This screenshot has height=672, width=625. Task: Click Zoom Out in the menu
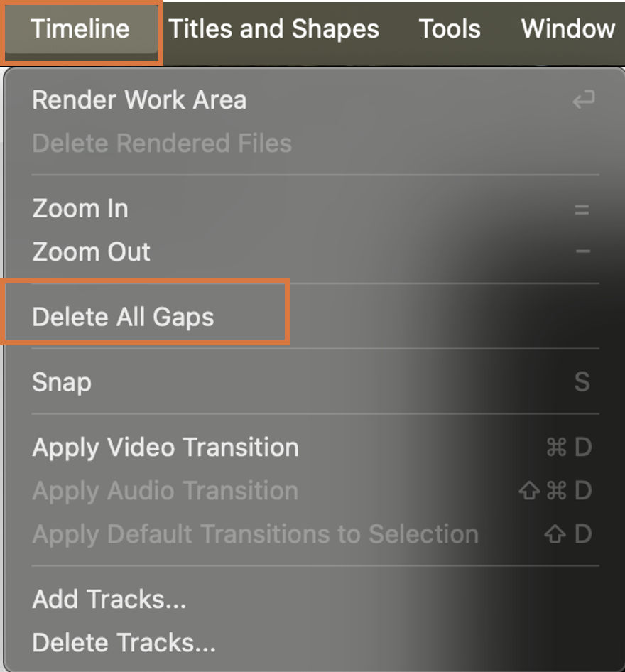tap(92, 252)
